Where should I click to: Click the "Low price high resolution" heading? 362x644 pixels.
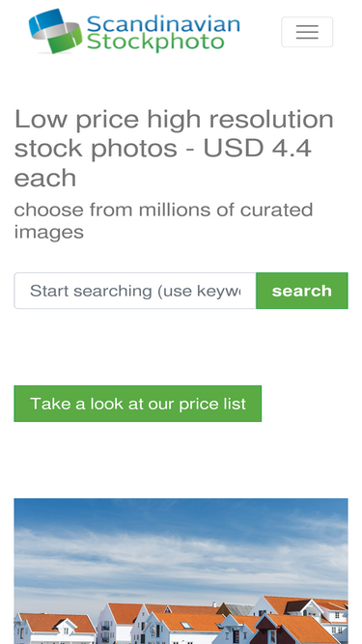(x=174, y=119)
